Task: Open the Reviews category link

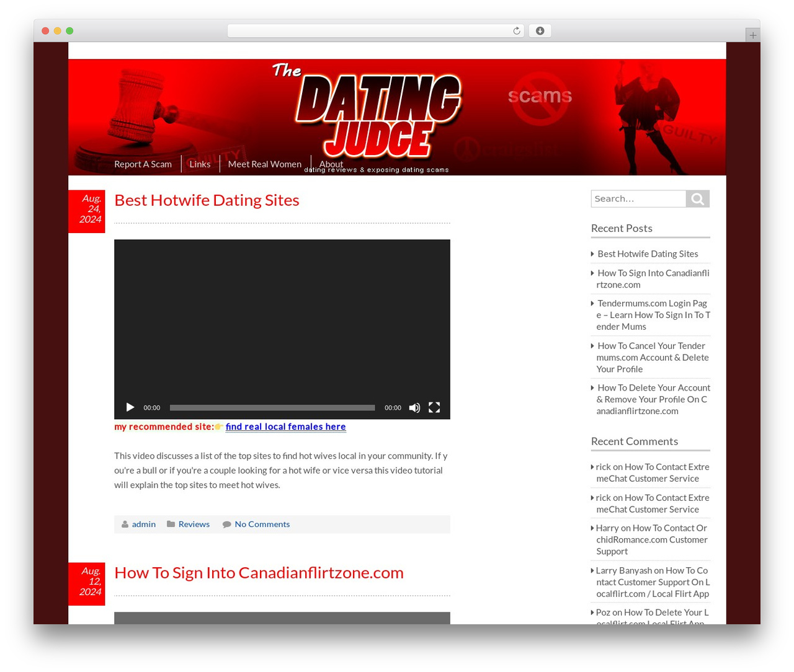Action: pyautogui.click(x=194, y=524)
